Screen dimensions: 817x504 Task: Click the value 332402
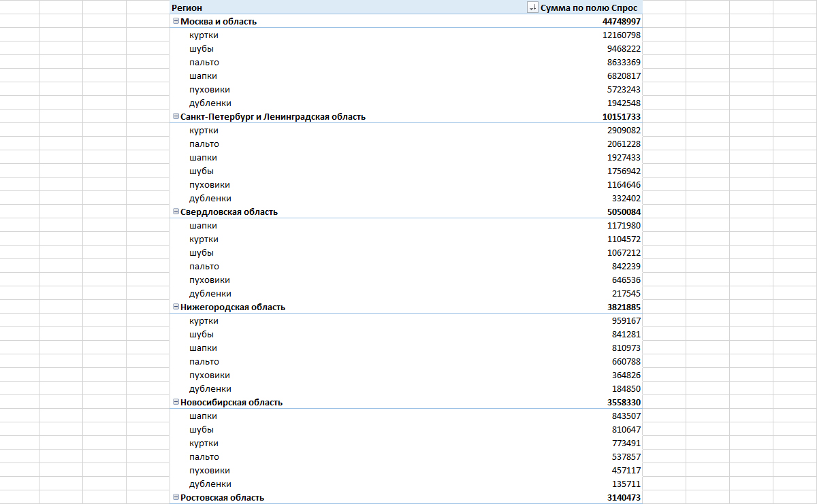(x=626, y=198)
